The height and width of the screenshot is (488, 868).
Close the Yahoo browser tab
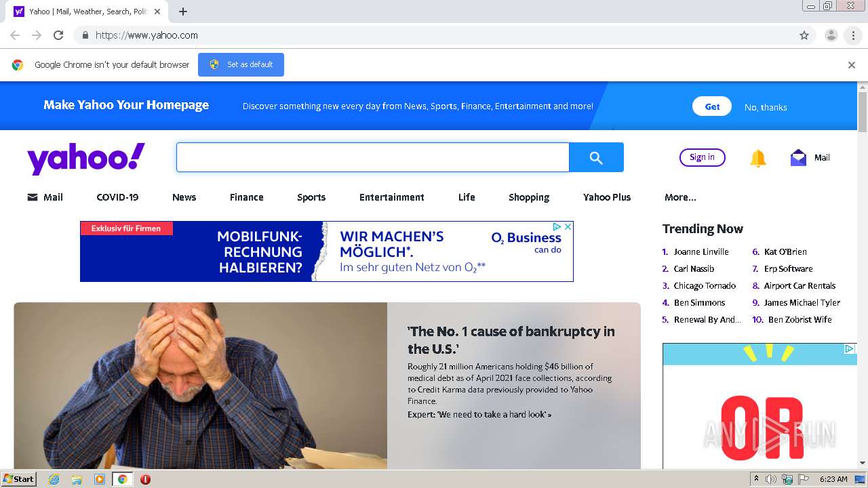tap(157, 12)
